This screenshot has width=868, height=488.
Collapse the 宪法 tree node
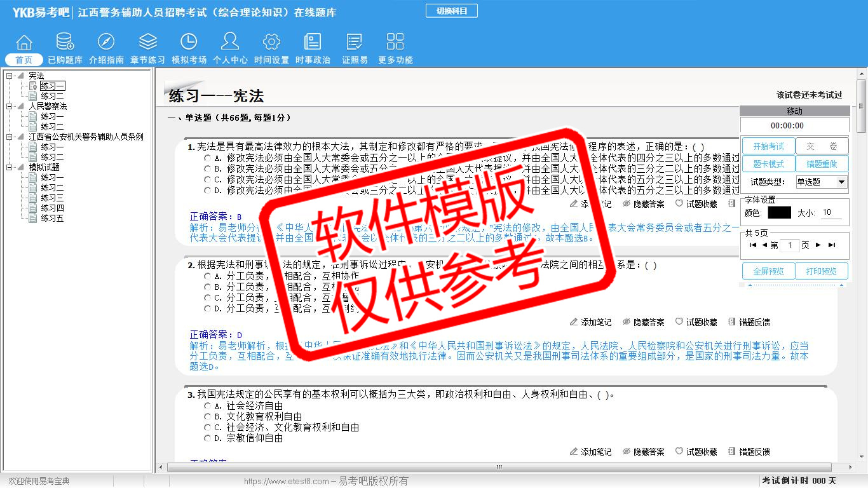pyautogui.click(x=10, y=76)
